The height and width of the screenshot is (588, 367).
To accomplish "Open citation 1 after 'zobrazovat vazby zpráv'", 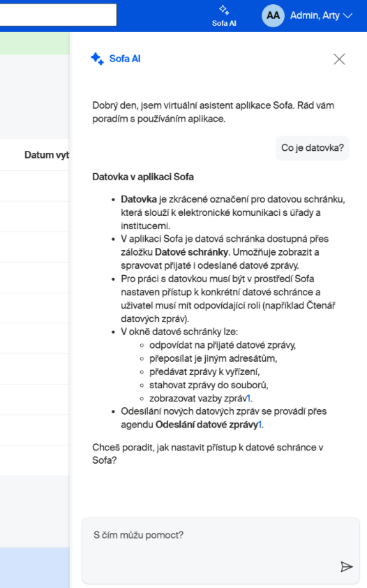I will (x=248, y=398).
